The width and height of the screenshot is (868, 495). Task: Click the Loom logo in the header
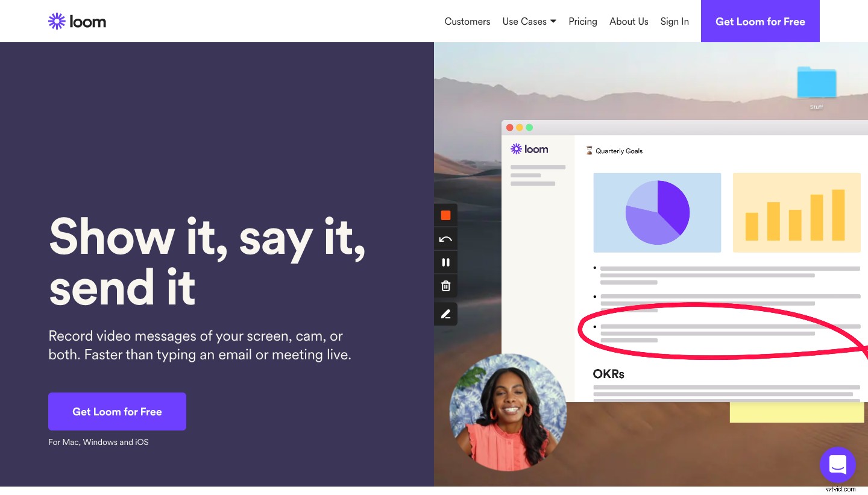[x=77, y=22]
